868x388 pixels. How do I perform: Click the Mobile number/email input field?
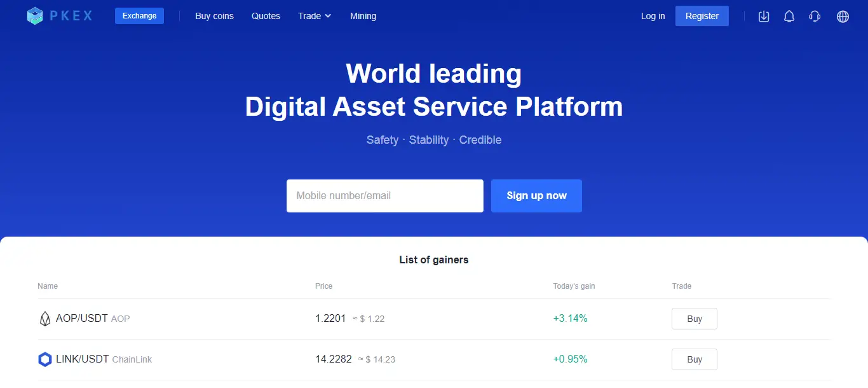coord(384,195)
